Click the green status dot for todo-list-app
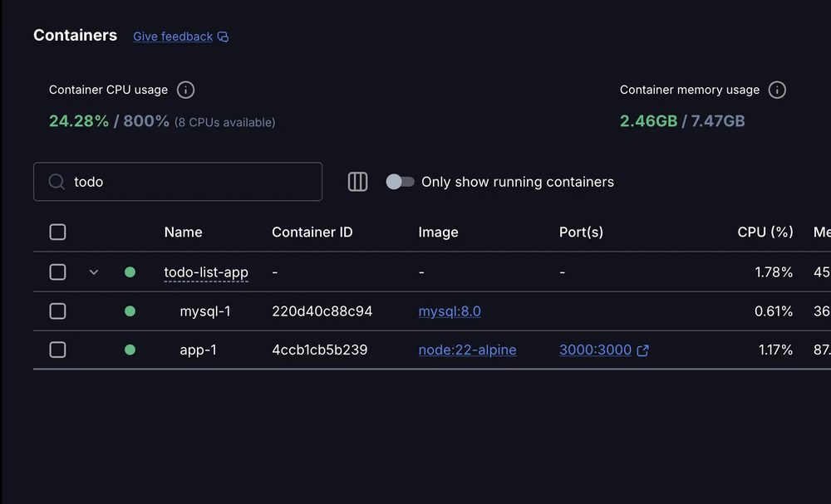 pyautogui.click(x=130, y=272)
